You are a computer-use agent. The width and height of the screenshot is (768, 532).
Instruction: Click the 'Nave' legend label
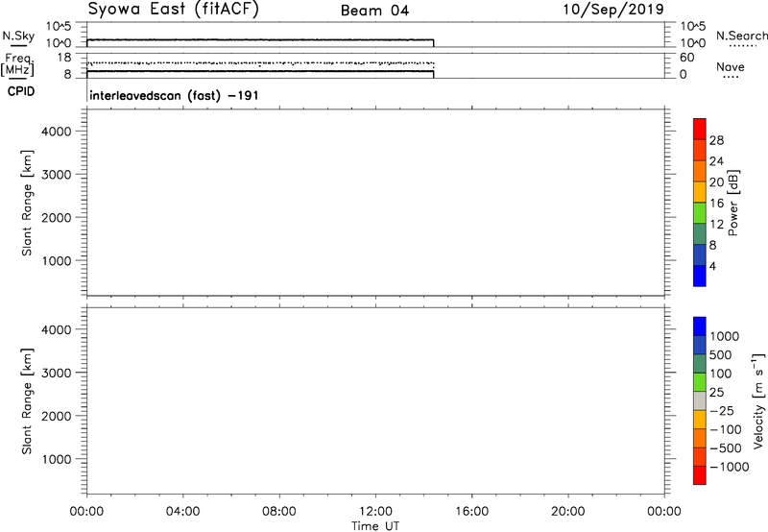731,67
